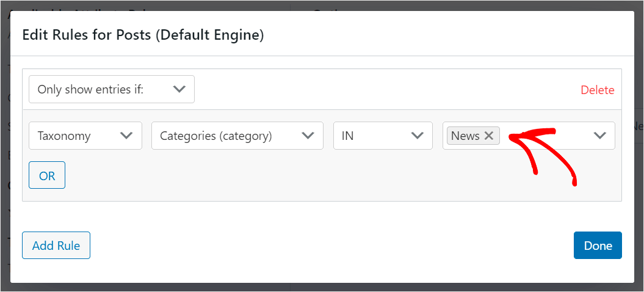Open the Taxonomy rule type dropdown
The width and height of the screenshot is (644, 292).
click(x=85, y=136)
